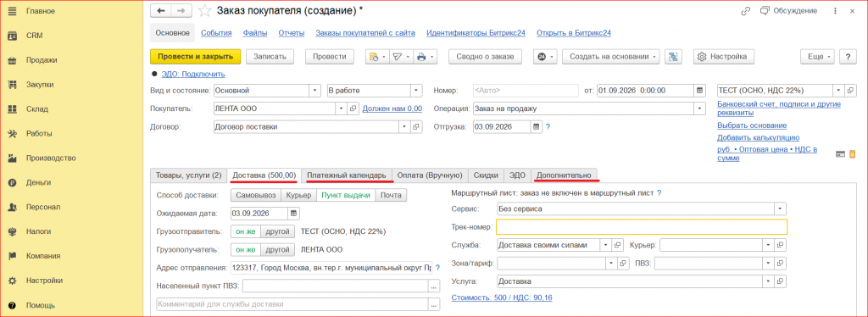The width and height of the screenshot is (868, 317).
Task: Open the document-with-clock toolbar icon
Action: (377, 57)
